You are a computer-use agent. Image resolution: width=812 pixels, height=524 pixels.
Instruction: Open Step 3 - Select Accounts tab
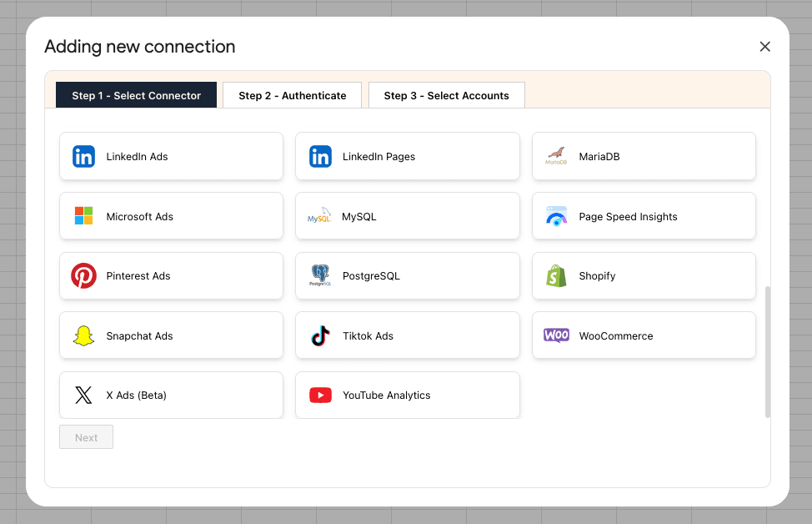446,95
